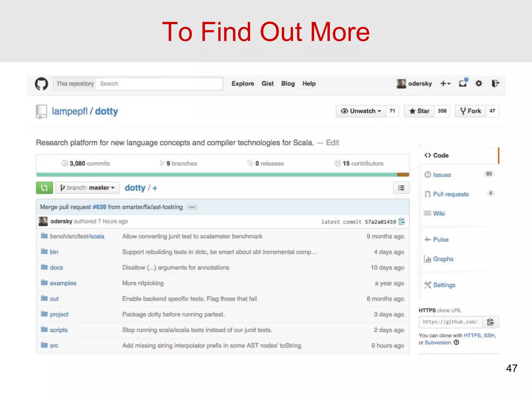Open the examples folder
This screenshot has width=532, height=399.
click(x=63, y=283)
